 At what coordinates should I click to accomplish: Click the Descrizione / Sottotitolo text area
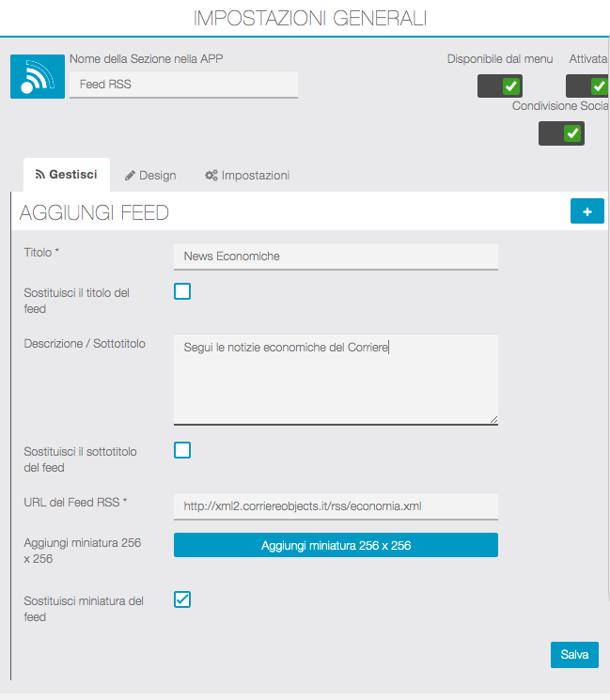click(336, 380)
